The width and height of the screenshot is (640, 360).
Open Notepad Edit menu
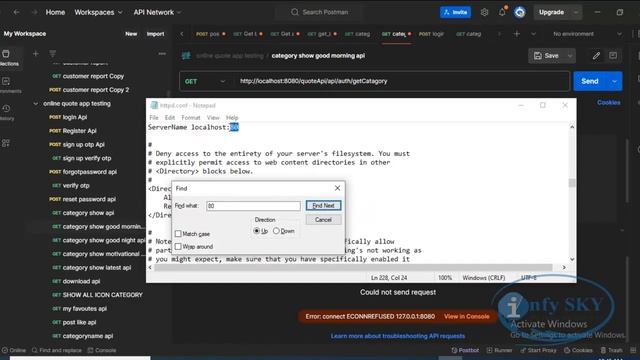(170, 118)
